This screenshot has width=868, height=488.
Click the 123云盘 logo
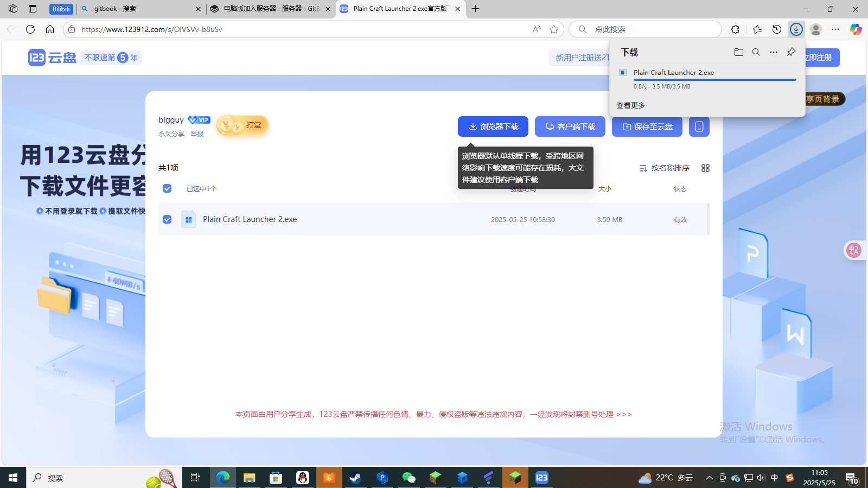click(x=52, y=58)
